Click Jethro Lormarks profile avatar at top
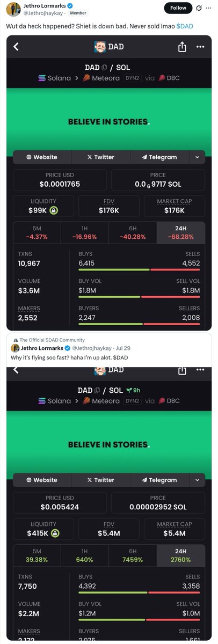Viewport: 218px width, 644px height. tap(13, 9)
